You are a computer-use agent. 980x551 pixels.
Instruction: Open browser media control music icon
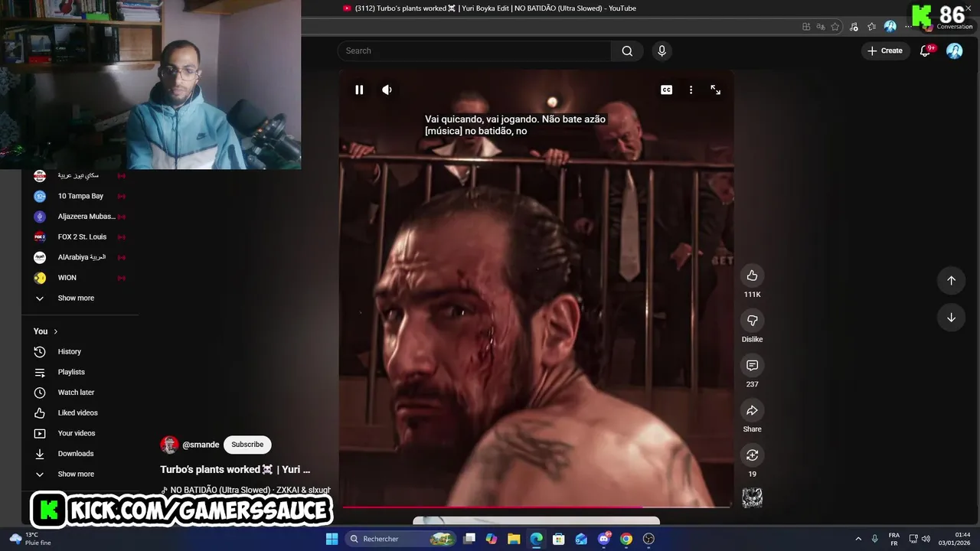[x=854, y=26]
